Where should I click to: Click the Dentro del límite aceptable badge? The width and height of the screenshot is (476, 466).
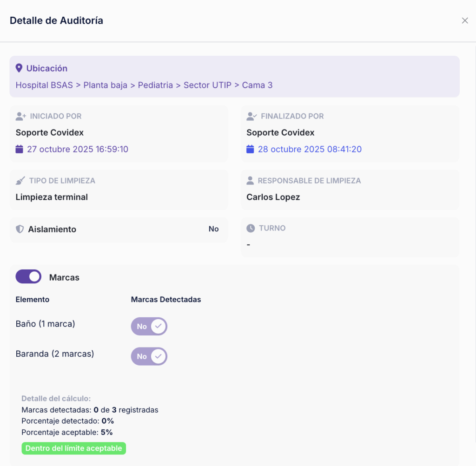click(74, 448)
